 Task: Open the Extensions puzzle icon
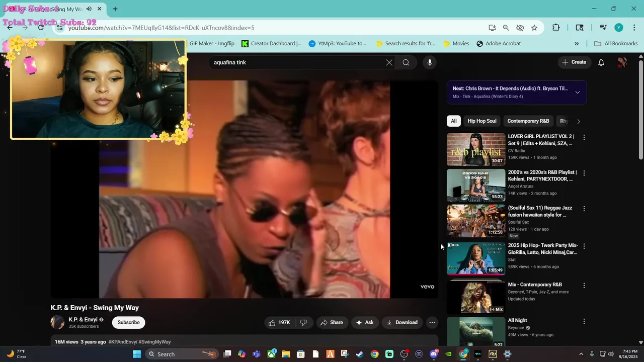coord(556,28)
